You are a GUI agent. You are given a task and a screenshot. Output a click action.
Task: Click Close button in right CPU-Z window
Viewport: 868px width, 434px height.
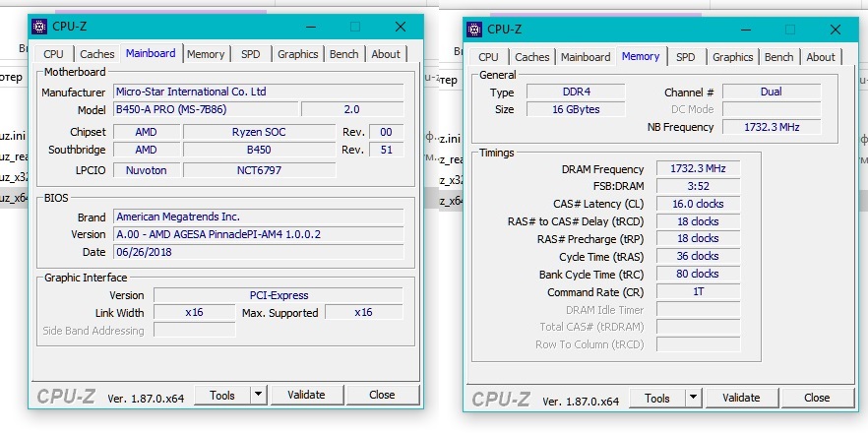coord(817,398)
